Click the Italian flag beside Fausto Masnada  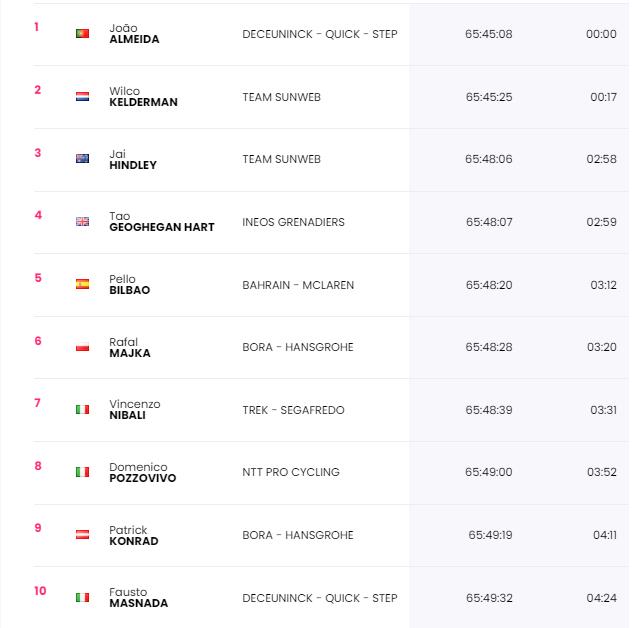(83, 598)
